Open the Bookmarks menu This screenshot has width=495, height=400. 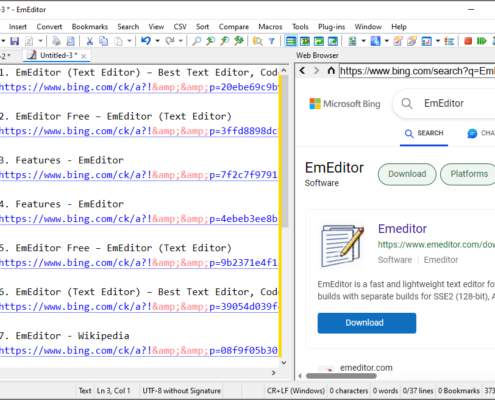point(90,27)
